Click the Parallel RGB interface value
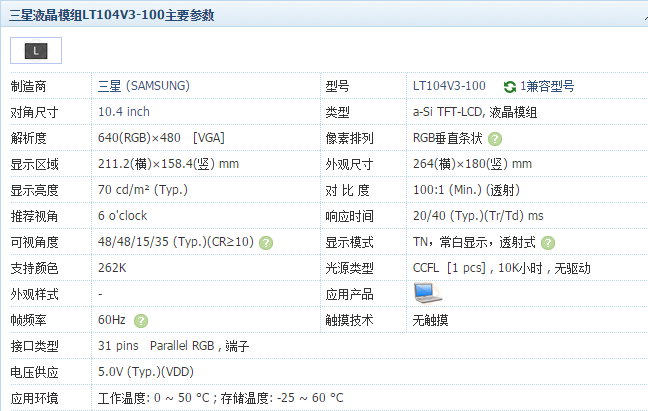 click(x=185, y=346)
